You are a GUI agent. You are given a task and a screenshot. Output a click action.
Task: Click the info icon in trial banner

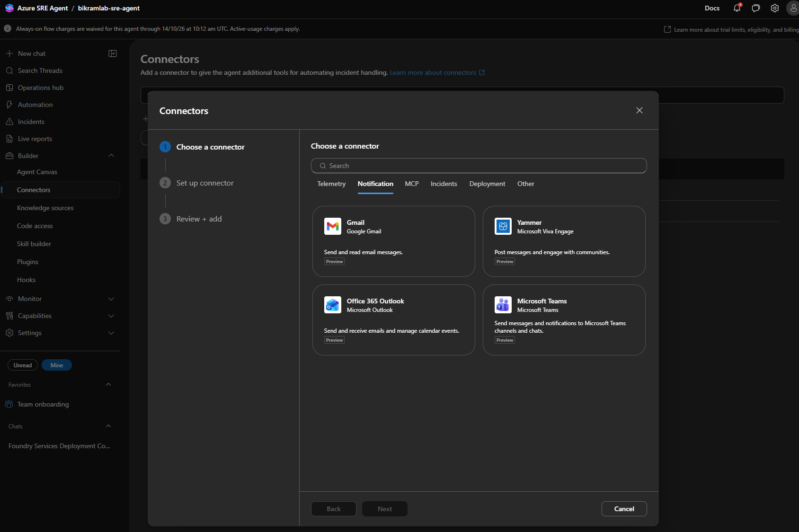8,28
